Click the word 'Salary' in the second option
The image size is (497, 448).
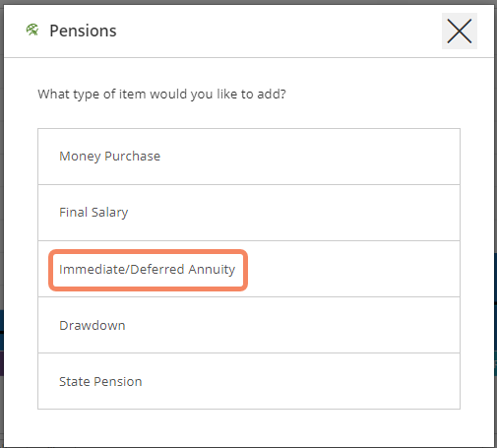pyautogui.click(x=109, y=213)
